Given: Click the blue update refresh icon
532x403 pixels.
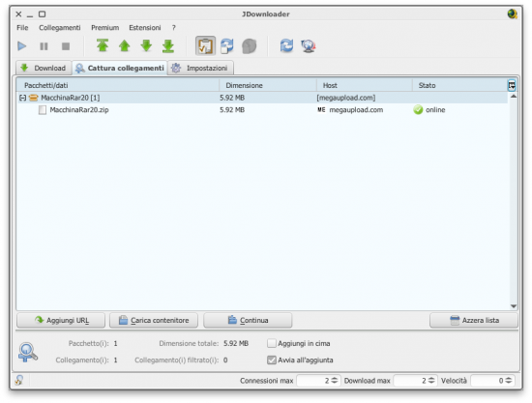Looking at the screenshot, I should [x=286, y=45].
